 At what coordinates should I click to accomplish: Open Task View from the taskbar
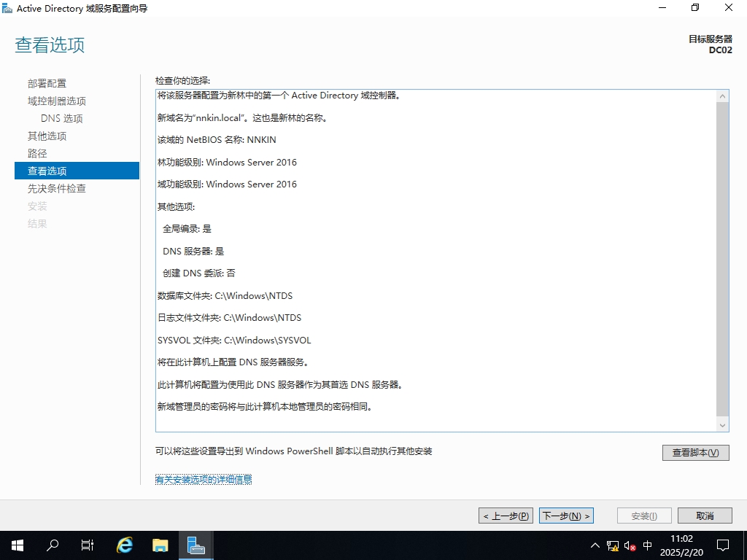[x=88, y=545]
